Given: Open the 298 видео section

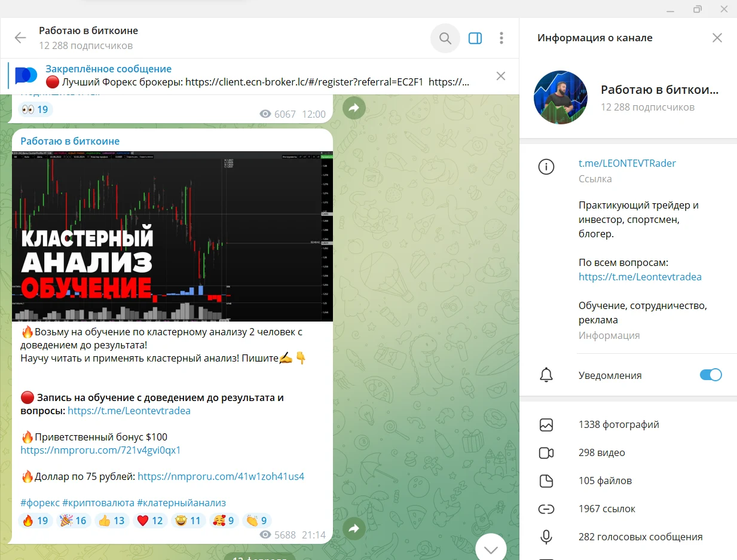Looking at the screenshot, I should (628, 453).
